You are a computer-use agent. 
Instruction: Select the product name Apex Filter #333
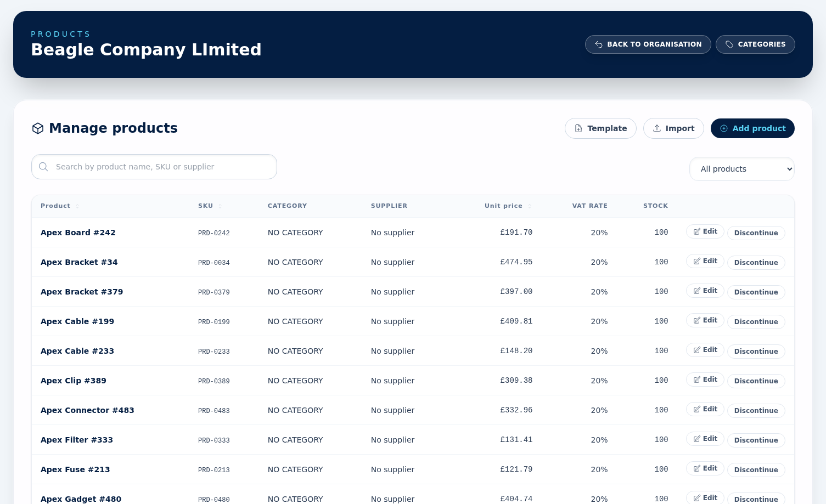pyautogui.click(x=77, y=440)
